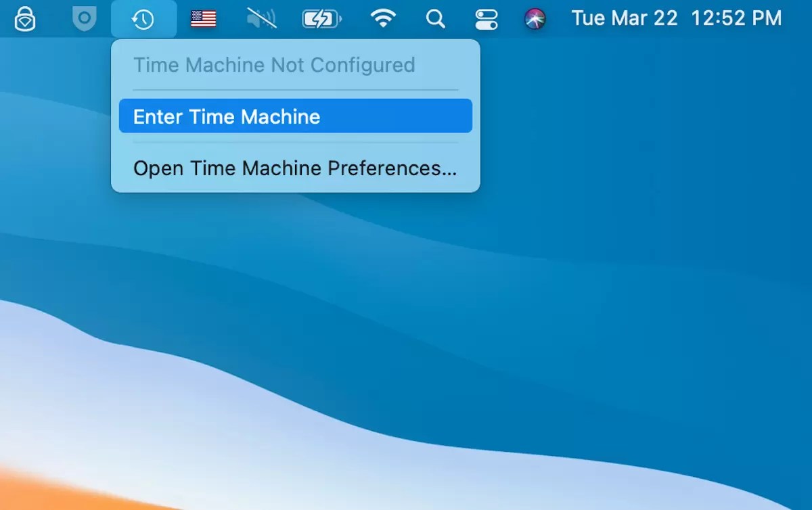This screenshot has width=812, height=510.
Task: Activate Siri from the menu bar
Action: pyautogui.click(x=535, y=19)
